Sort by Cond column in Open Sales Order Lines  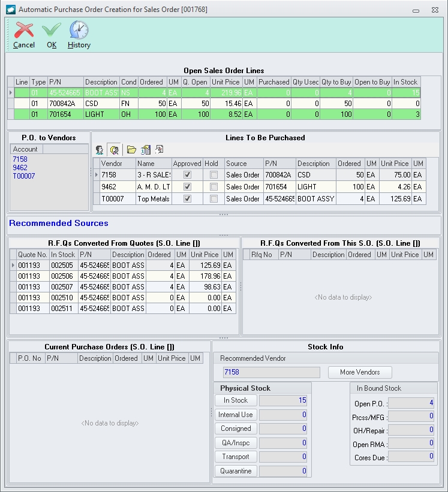coord(129,82)
